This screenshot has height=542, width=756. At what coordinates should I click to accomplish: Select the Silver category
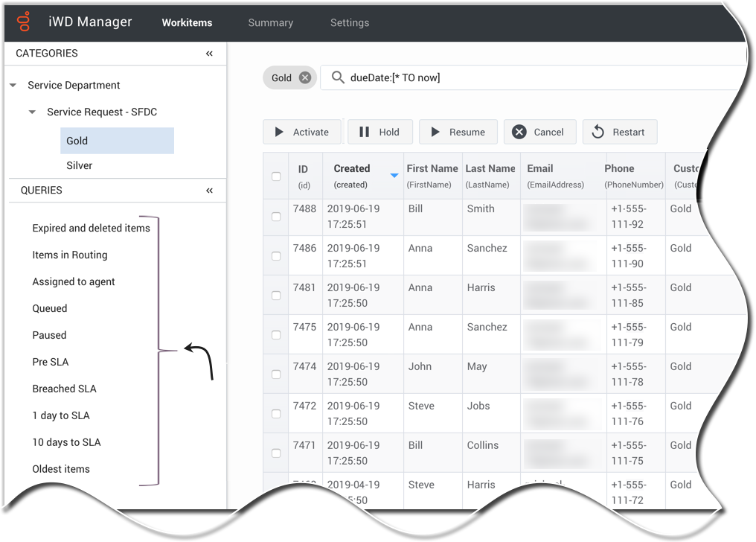pyautogui.click(x=80, y=165)
